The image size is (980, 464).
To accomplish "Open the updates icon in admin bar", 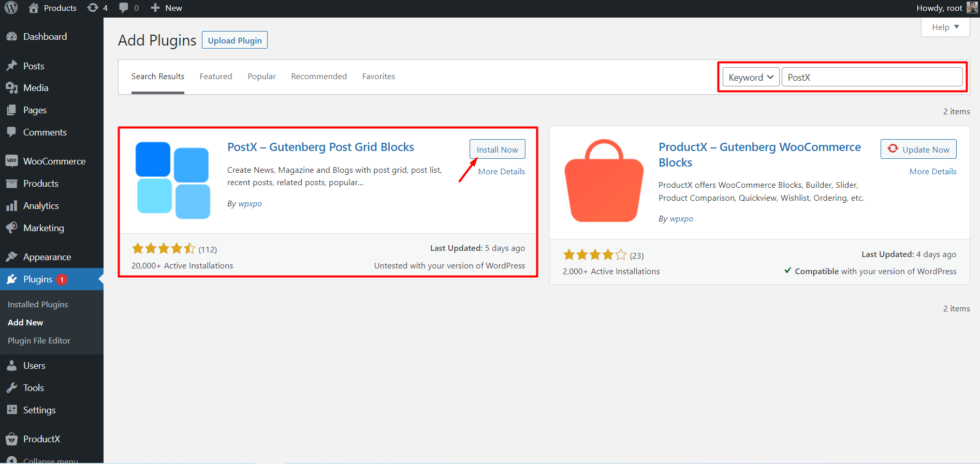I will 93,8.
